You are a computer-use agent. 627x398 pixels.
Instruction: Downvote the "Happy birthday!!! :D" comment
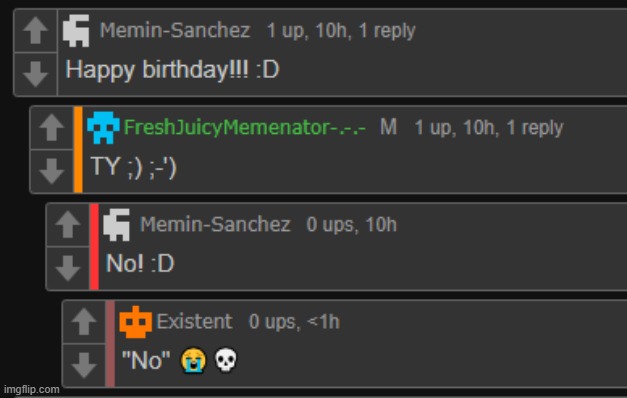pyautogui.click(x=36, y=74)
